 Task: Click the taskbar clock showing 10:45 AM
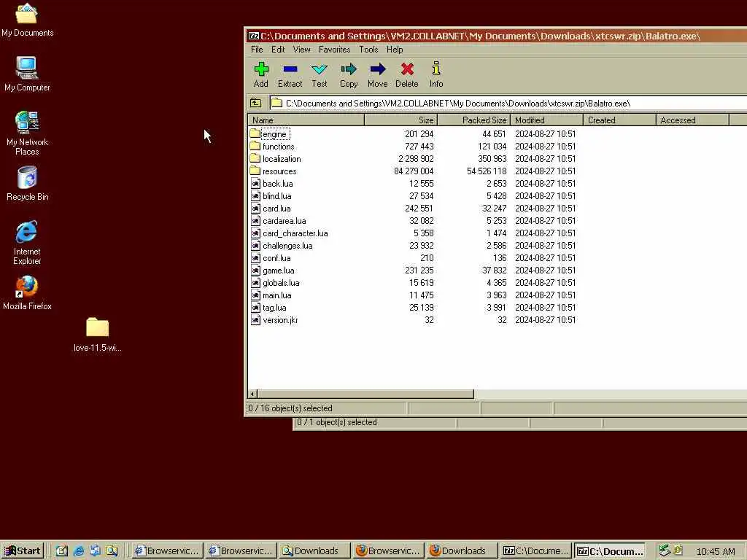(715, 551)
